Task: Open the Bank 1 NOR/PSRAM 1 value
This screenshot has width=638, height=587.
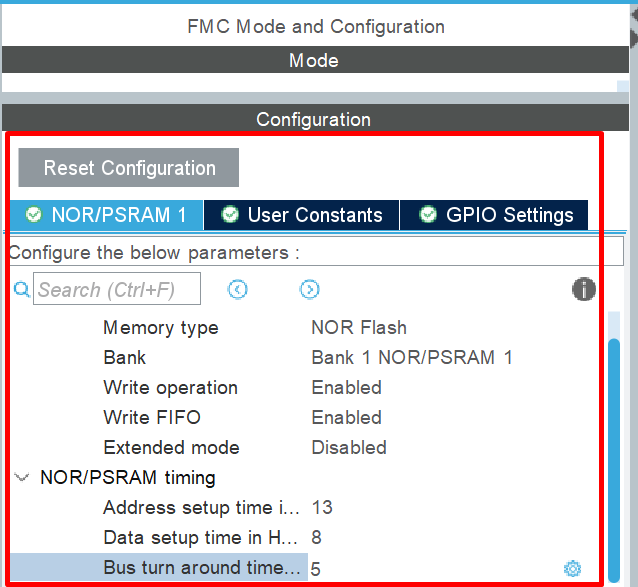Action: click(x=412, y=358)
